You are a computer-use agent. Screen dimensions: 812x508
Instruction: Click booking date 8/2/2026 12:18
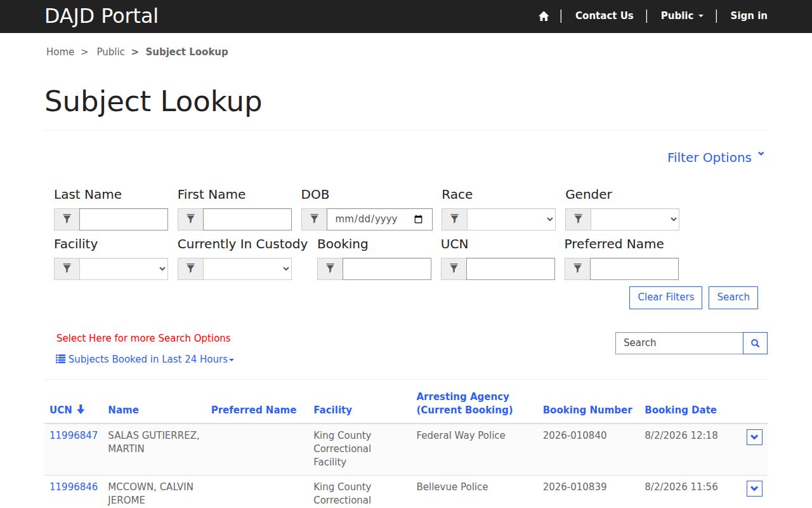click(681, 436)
